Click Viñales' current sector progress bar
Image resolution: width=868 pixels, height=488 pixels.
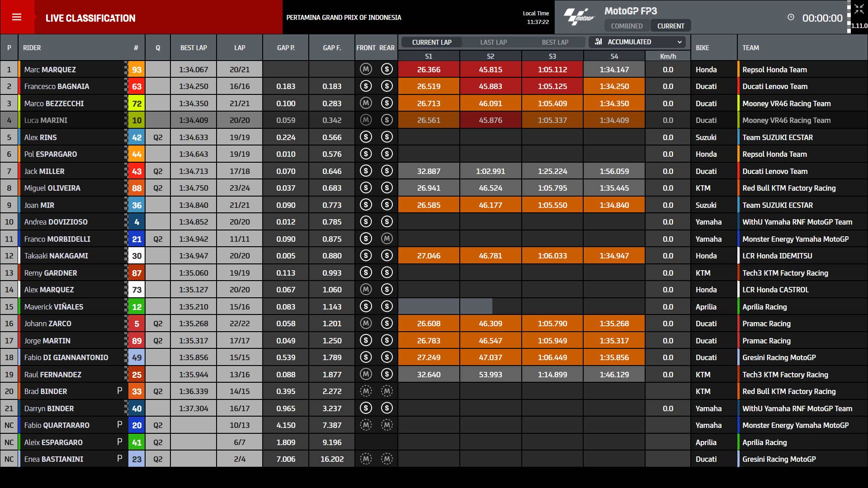point(445,306)
